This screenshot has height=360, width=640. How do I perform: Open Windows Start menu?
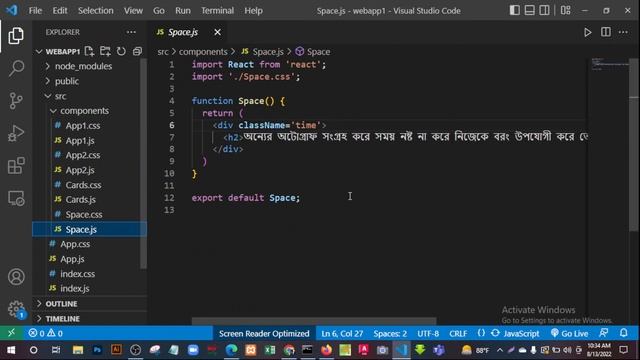(11, 350)
